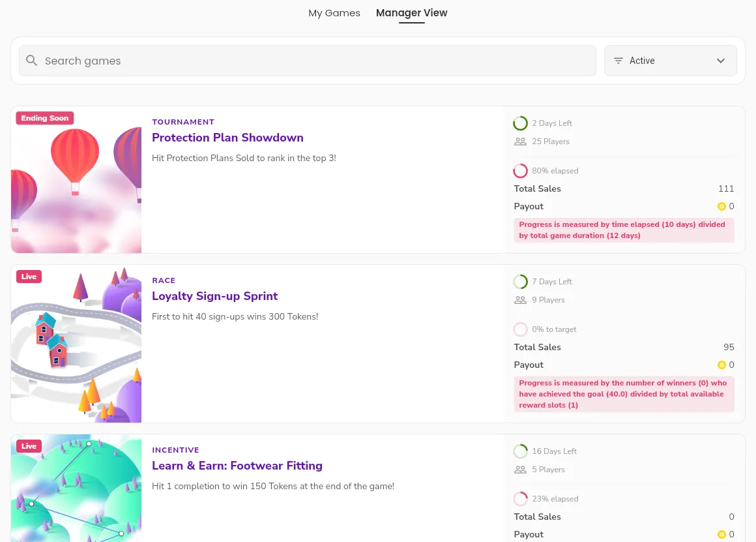Viewport: 756px width, 542px height.
Task: Click the text '9 Players'
Action: point(548,300)
